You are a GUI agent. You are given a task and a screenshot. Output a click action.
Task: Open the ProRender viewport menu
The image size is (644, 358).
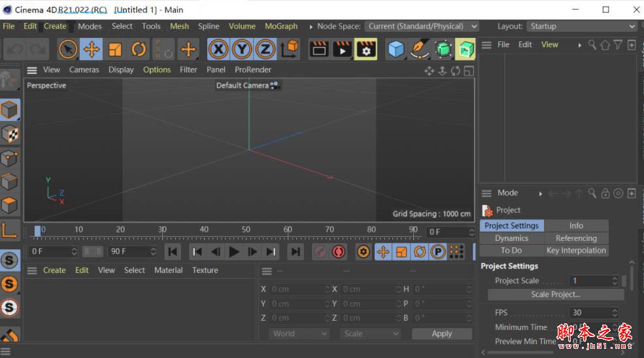click(253, 70)
